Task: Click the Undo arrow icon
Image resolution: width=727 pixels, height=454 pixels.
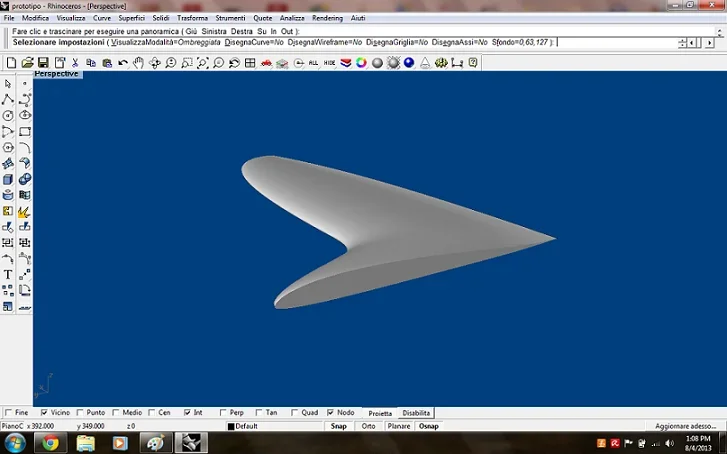Action: pyautogui.click(x=122, y=63)
